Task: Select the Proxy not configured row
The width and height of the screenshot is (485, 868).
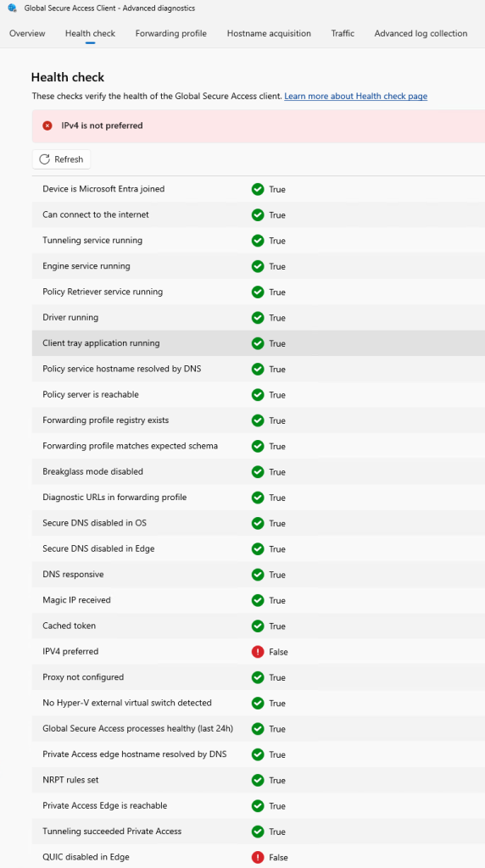Action: (259, 677)
